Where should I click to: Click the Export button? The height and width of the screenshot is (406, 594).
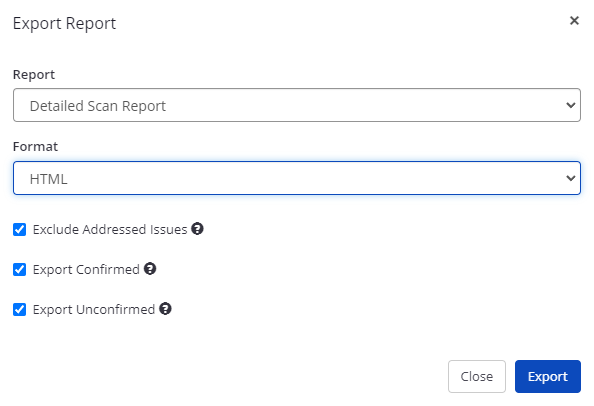pos(547,376)
